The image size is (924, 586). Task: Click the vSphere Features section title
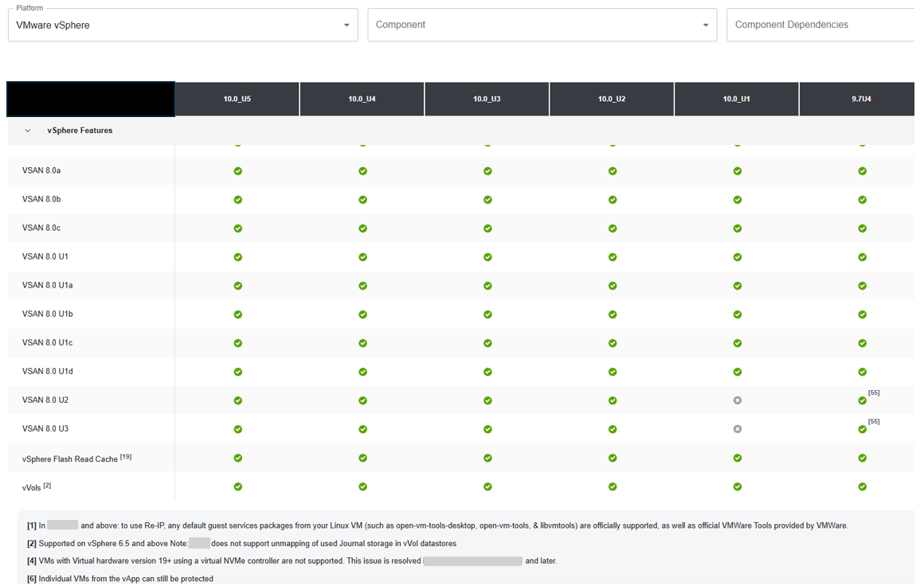click(80, 131)
